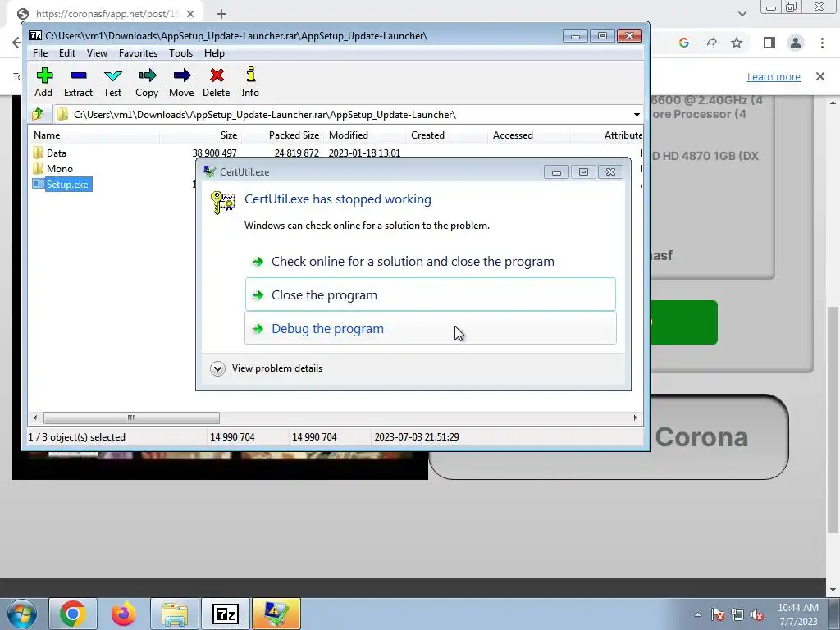The image size is (840, 630).
Task: Open Chrome tab search chevron
Action: (x=742, y=14)
